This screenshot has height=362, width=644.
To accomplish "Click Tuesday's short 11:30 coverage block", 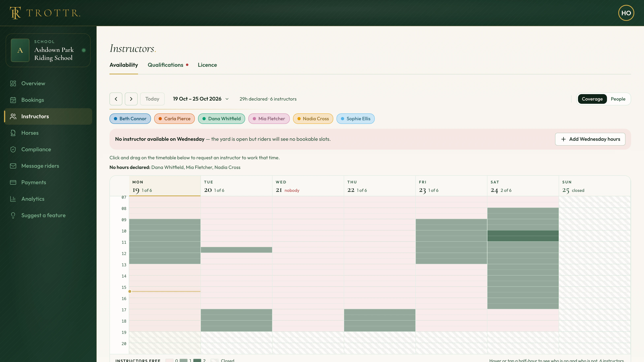I will click(x=236, y=250).
